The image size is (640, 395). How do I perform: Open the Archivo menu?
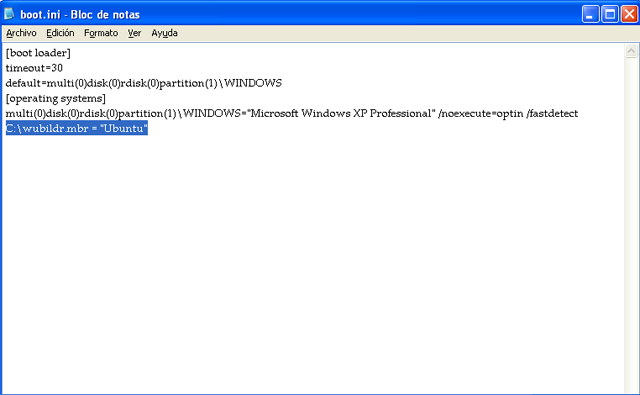coord(21,33)
